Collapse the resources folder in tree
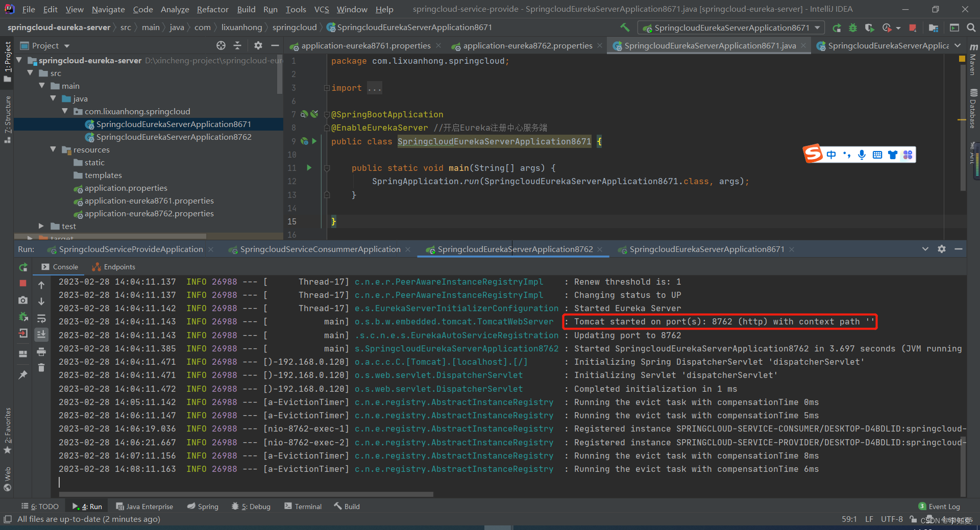 (x=53, y=149)
